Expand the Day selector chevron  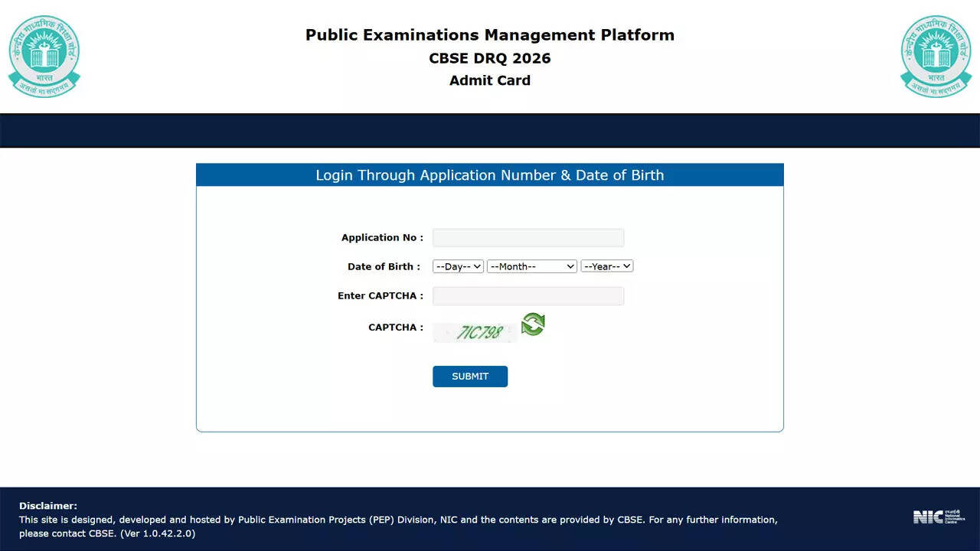(477, 266)
